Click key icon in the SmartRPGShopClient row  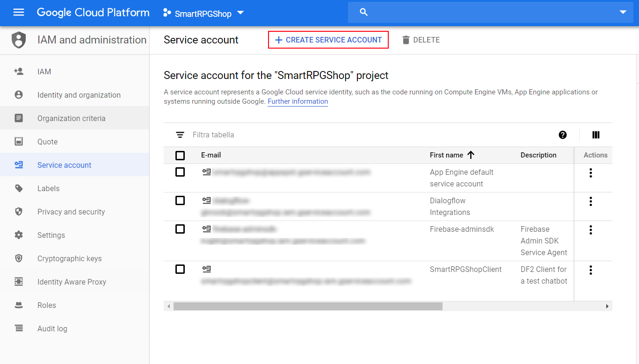[206, 269]
